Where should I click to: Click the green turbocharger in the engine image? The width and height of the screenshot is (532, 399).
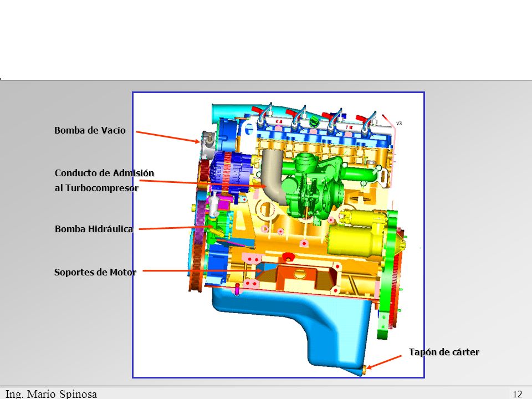312,190
